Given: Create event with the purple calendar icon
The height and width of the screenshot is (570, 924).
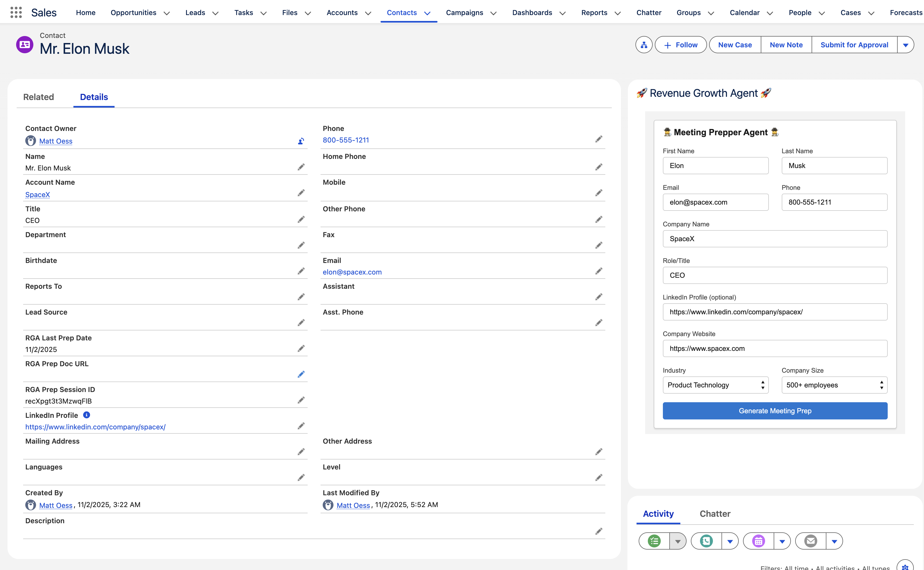Looking at the screenshot, I should [758, 541].
